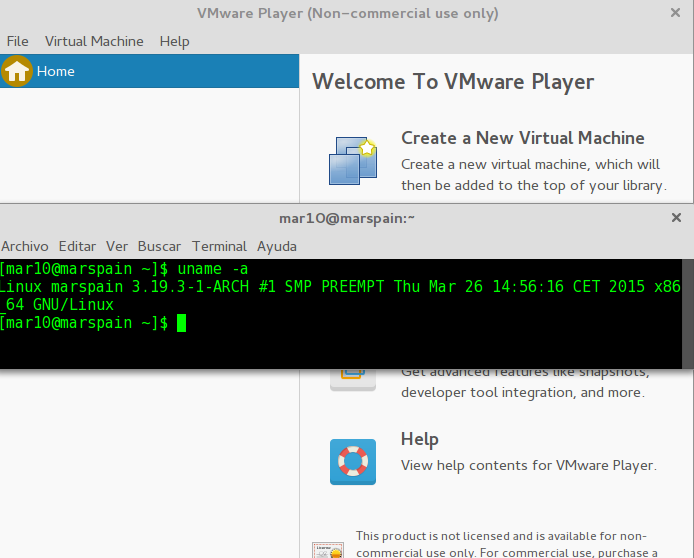Close the VMware Player window
Screen dimensions: 694x558
click(x=676, y=14)
